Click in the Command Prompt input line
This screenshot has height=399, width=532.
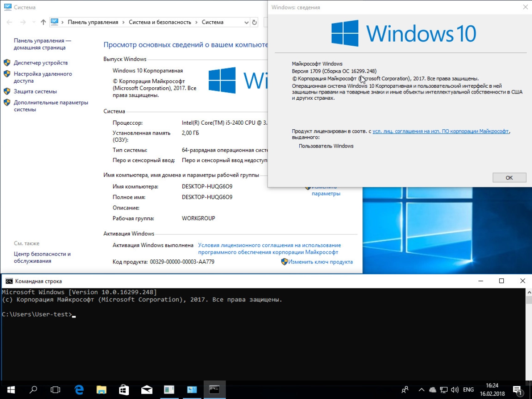(x=74, y=315)
